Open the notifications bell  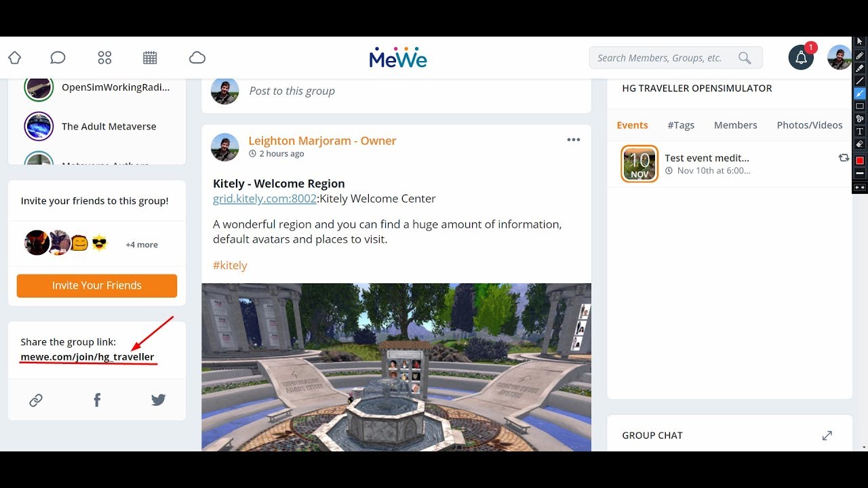(801, 58)
